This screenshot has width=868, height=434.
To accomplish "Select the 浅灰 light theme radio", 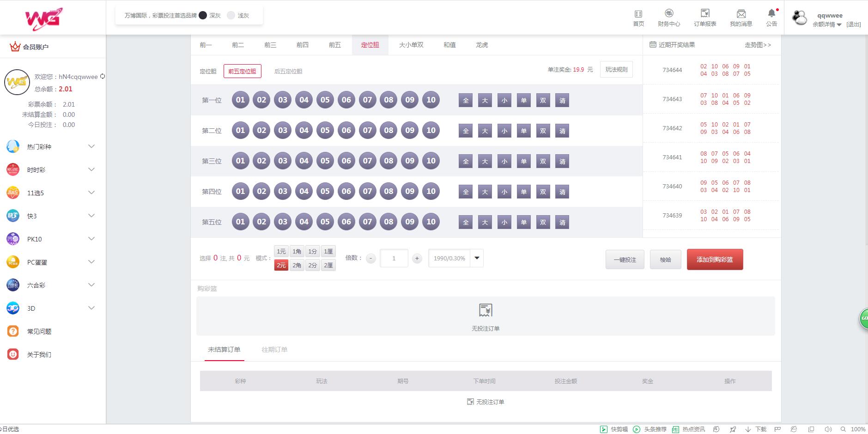I will (x=231, y=15).
